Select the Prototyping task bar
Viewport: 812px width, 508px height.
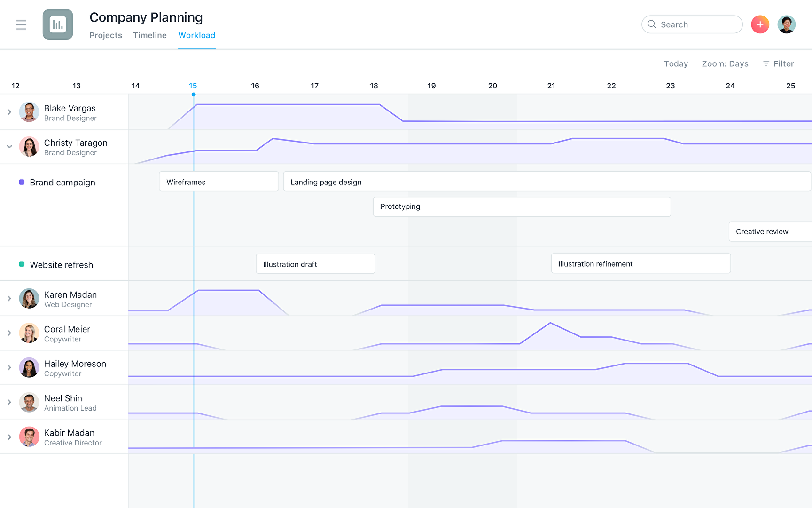point(522,207)
